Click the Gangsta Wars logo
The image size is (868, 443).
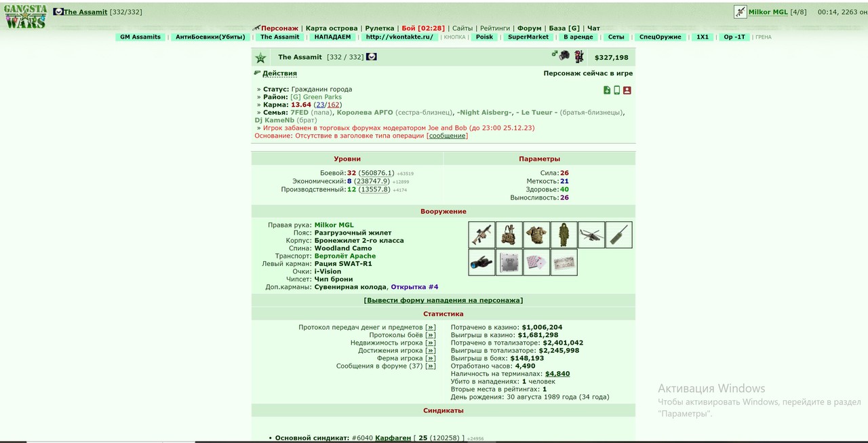click(x=26, y=16)
